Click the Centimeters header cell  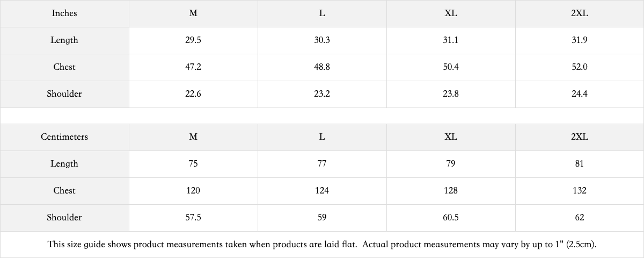click(x=64, y=137)
